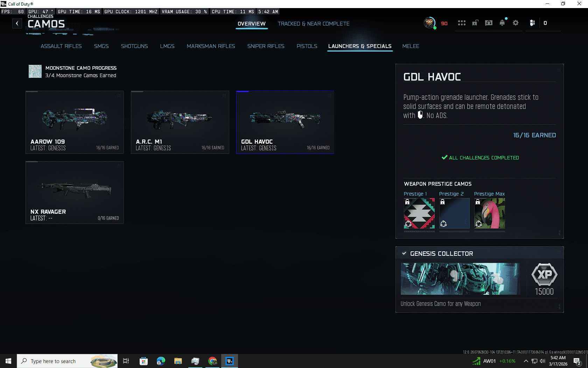The height and width of the screenshot is (368, 588).
Task: Open Google Chrome from the taskbar
Action: (212, 361)
